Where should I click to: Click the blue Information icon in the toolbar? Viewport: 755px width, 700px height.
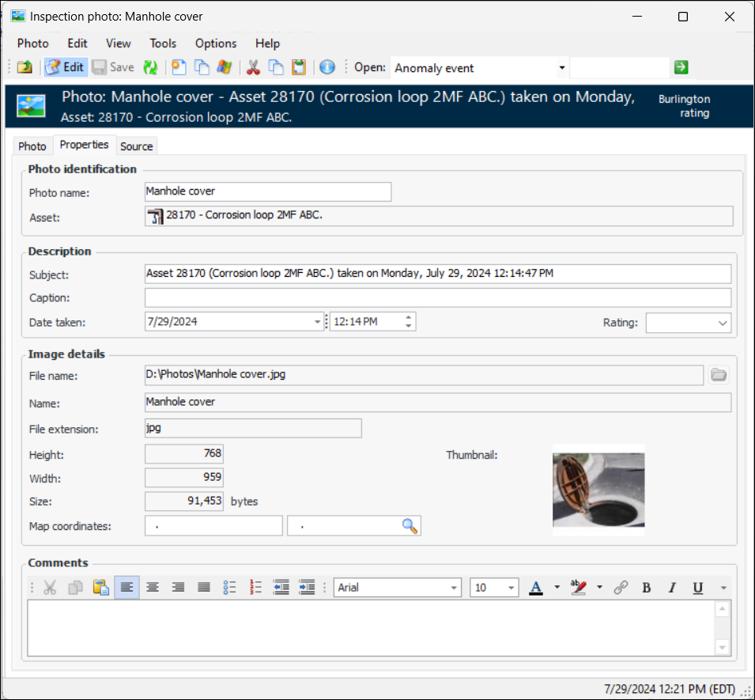coord(327,68)
